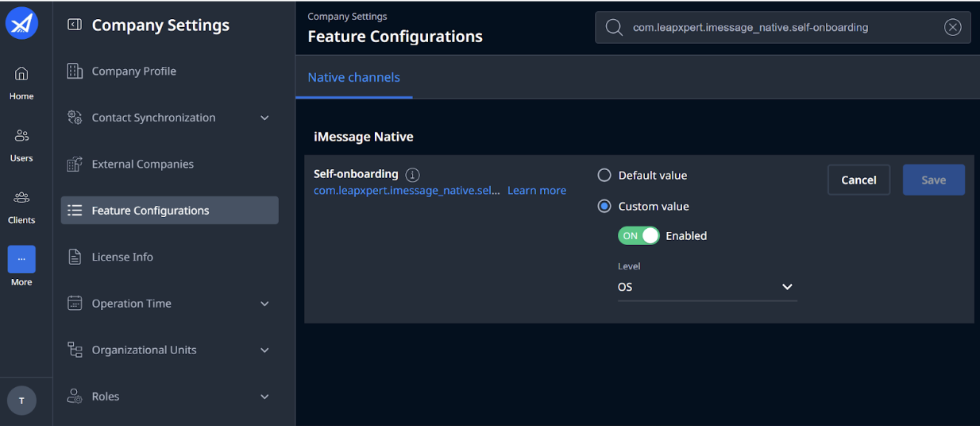Open External Companies menu item

170,165
